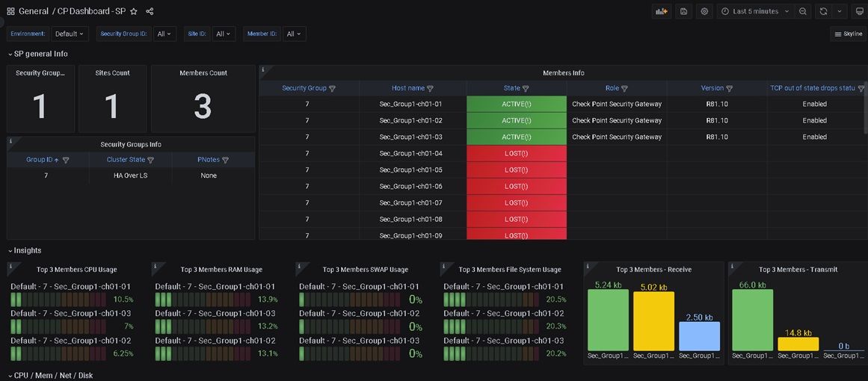The image size is (868, 381).
Task: Open Member ID All dropdown
Action: (295, 34)
